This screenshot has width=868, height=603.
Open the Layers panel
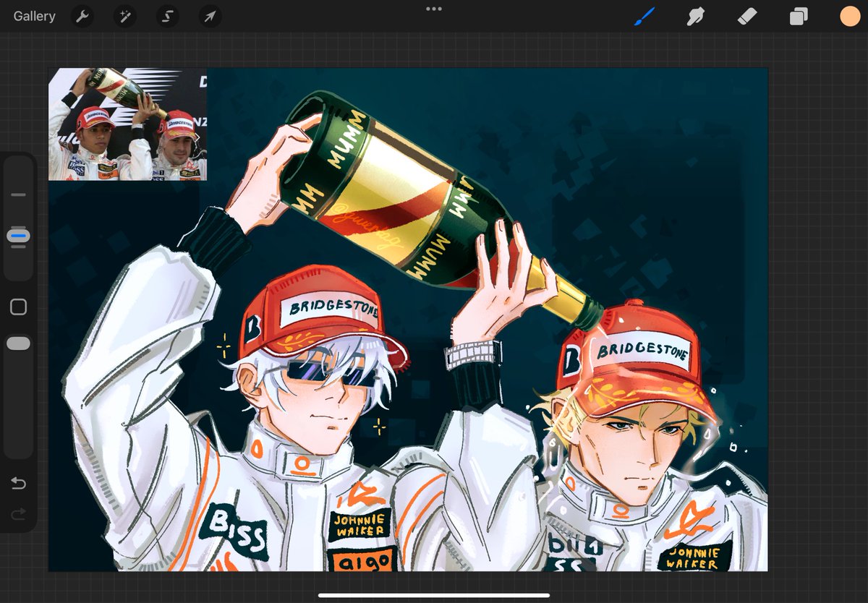(x=799, y=17)
